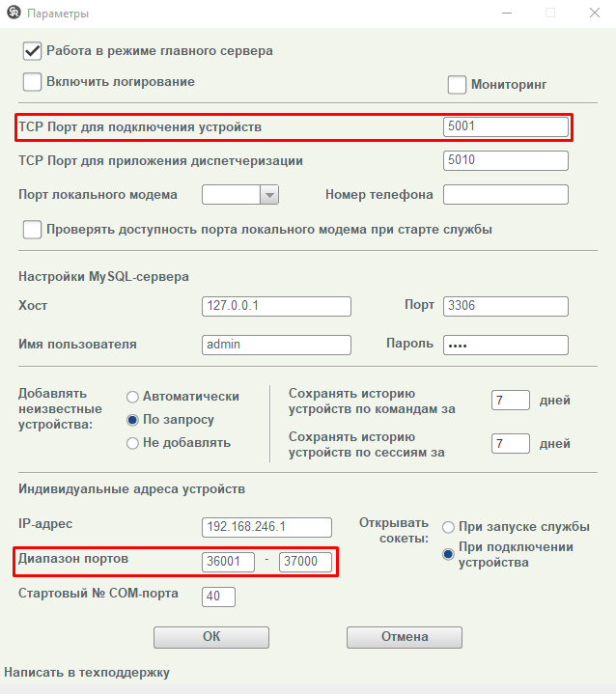
Task: Click the MySQL host field
Action: (276, 306)
